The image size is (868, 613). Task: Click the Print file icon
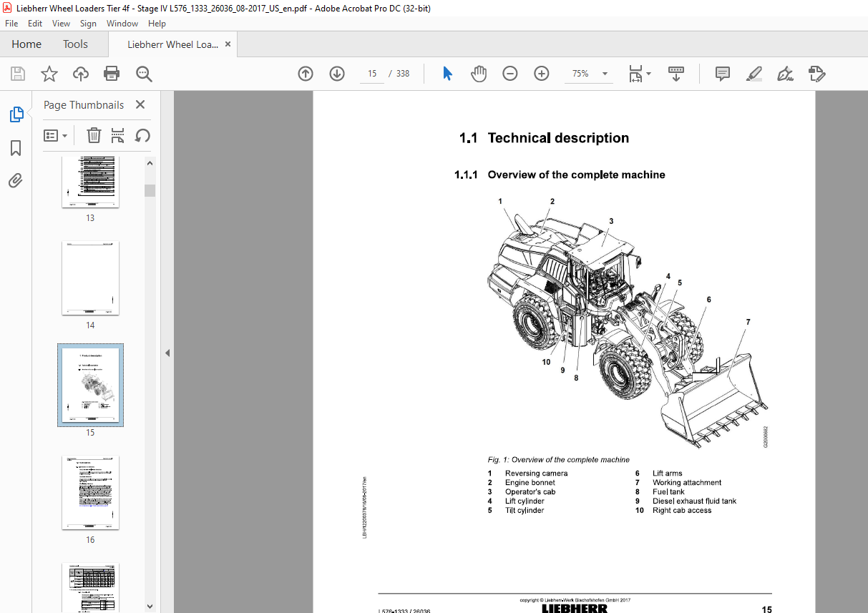(112, 74)
